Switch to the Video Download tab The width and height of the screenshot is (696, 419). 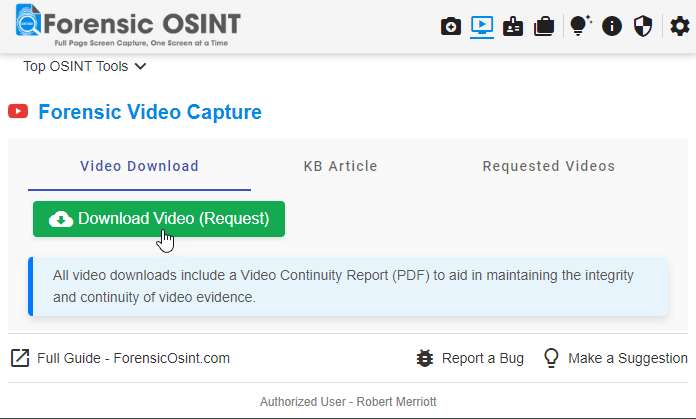click(x=139, y=166)
